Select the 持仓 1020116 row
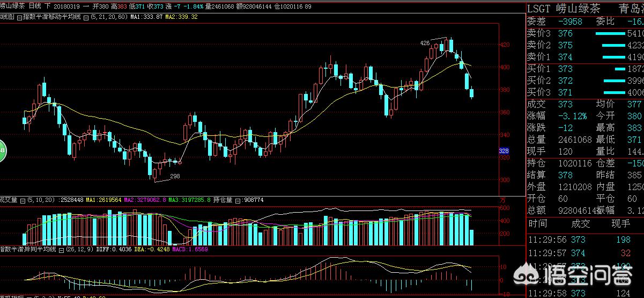Viewport: 644px width, 298px height. (x=560, y=163)
